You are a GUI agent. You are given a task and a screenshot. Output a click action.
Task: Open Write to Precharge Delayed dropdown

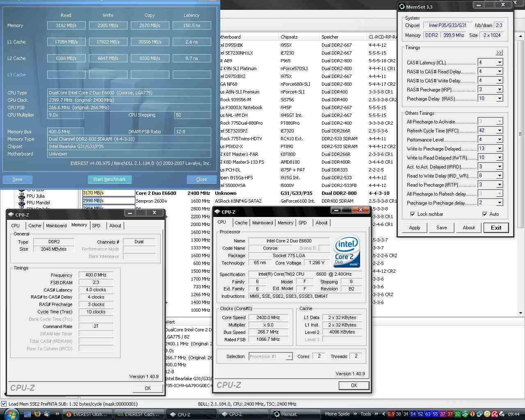(x=499, y=148)
